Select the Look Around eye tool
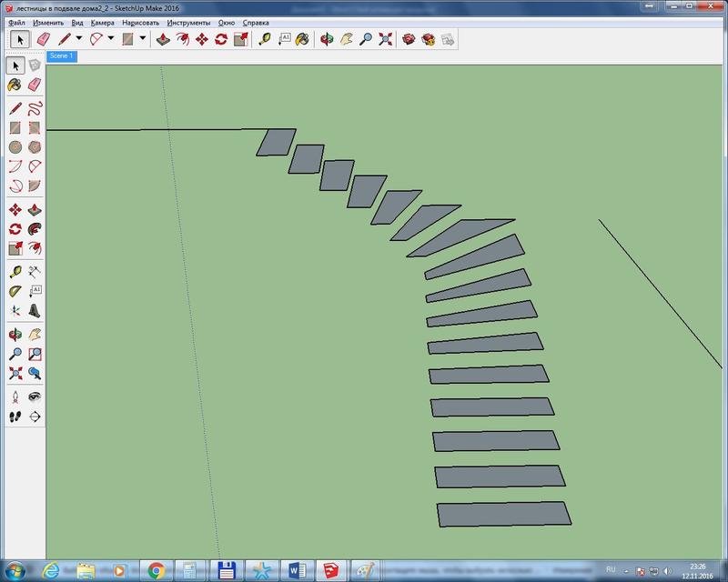The width and height of the screenshot is (728, 582). tap(35, 396)
